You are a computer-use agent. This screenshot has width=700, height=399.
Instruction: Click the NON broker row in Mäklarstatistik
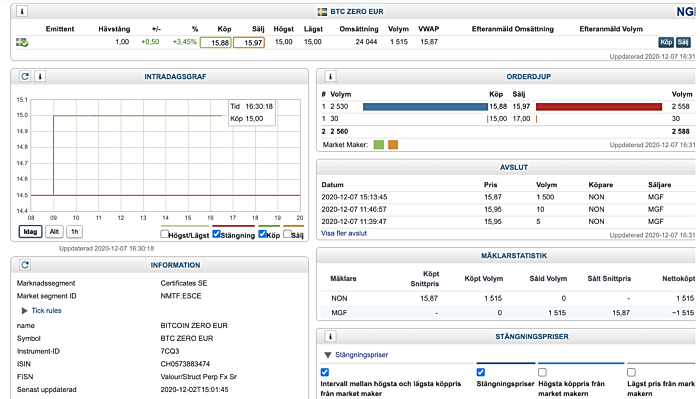[508, 298]
